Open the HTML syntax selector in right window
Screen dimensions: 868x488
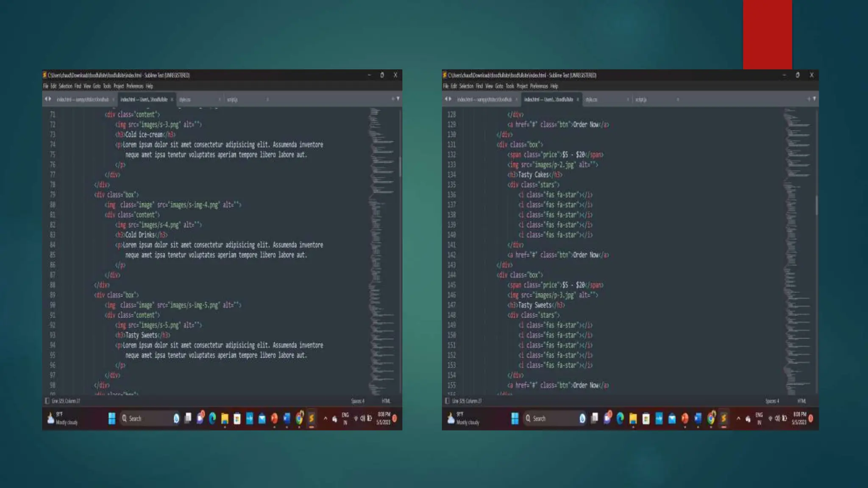tap(801, 401)
